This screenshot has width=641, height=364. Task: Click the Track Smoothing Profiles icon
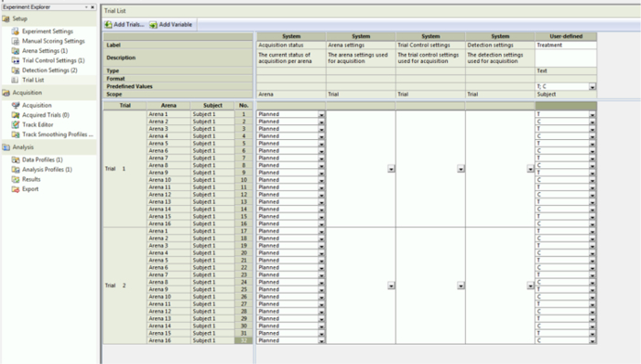click(x=16, y=134)
